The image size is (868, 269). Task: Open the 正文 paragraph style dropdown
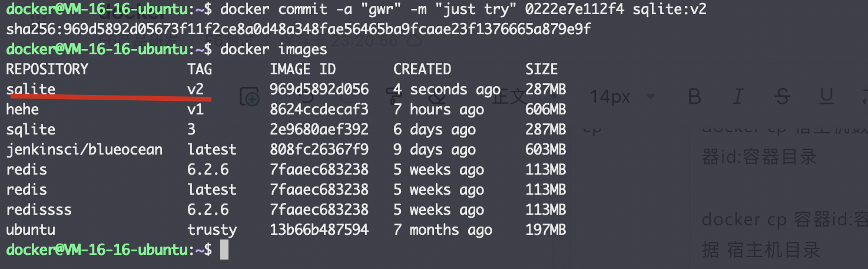coord(510,96)
